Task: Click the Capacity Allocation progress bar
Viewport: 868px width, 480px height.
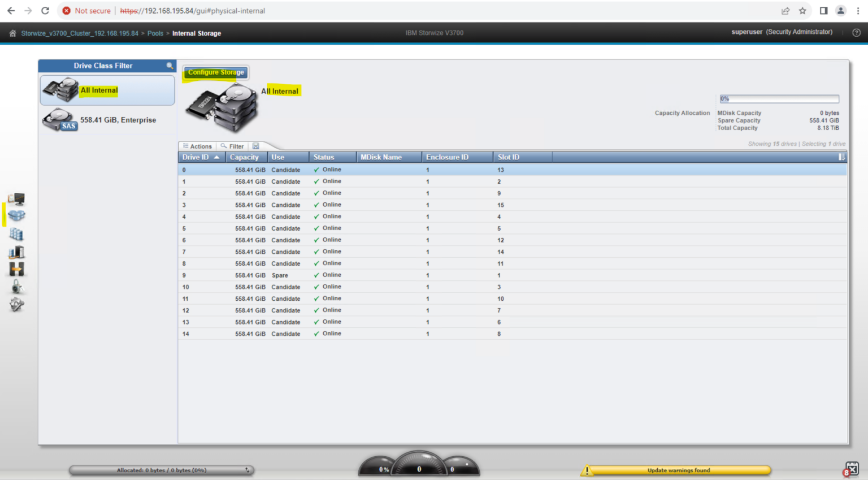Action: coord(778,98)
